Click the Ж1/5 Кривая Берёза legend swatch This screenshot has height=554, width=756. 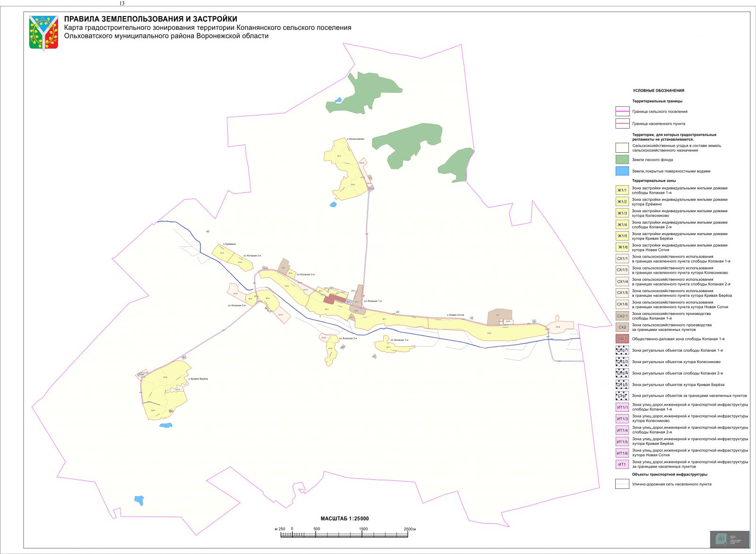pyautogui.click(x=622, y=236)
